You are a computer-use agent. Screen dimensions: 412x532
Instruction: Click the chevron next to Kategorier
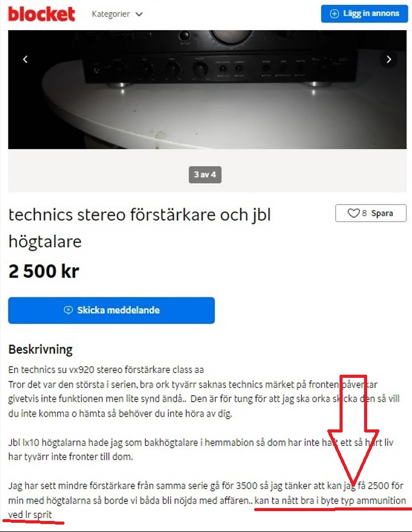[139, 14]
